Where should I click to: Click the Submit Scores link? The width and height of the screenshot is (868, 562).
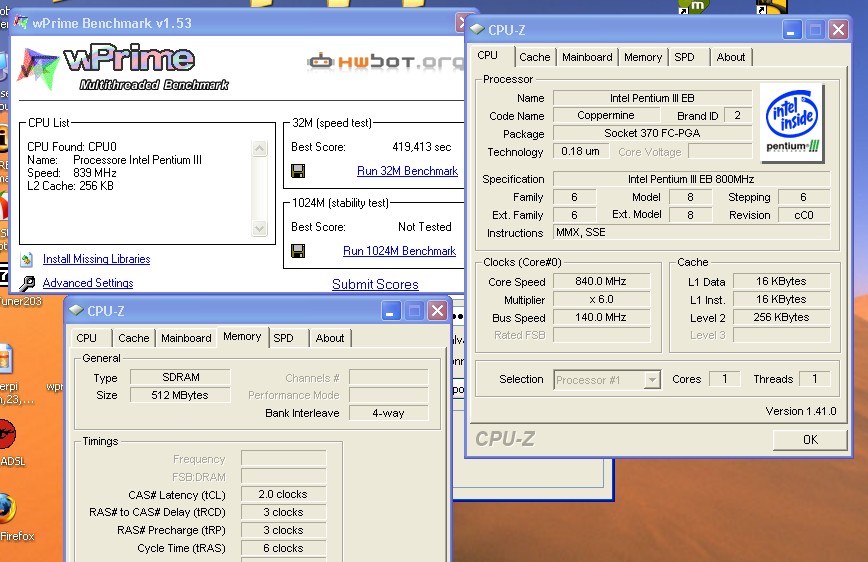(x=375, y=285)
